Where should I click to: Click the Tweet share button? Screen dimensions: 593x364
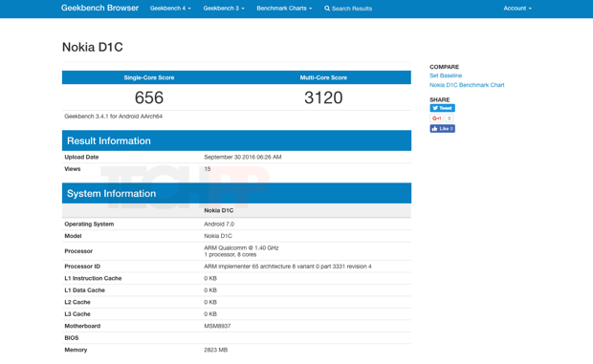coord(442,108)
